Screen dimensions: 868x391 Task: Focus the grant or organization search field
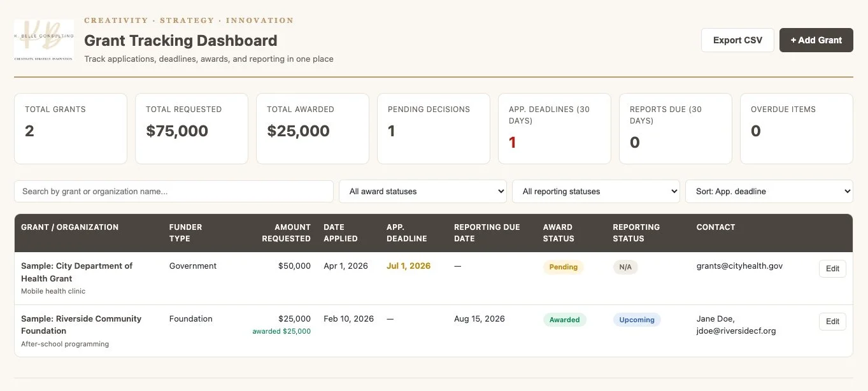[x=174, y=191]
